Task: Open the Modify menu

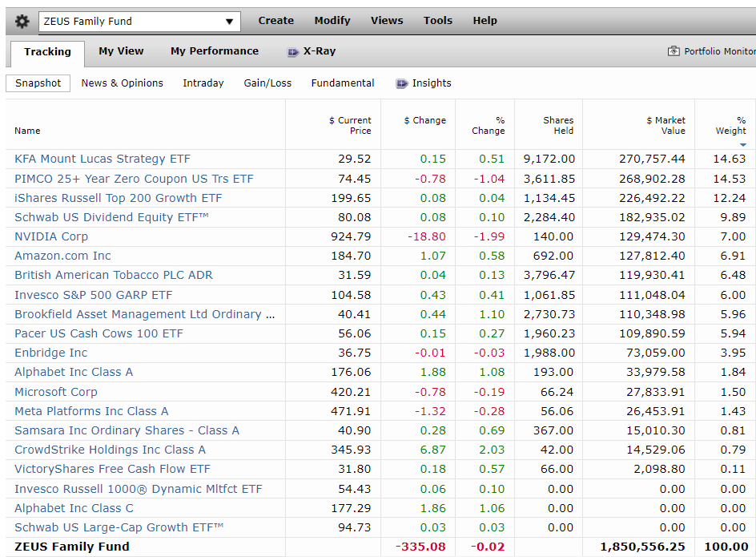Action: click(x=332, y=20)
